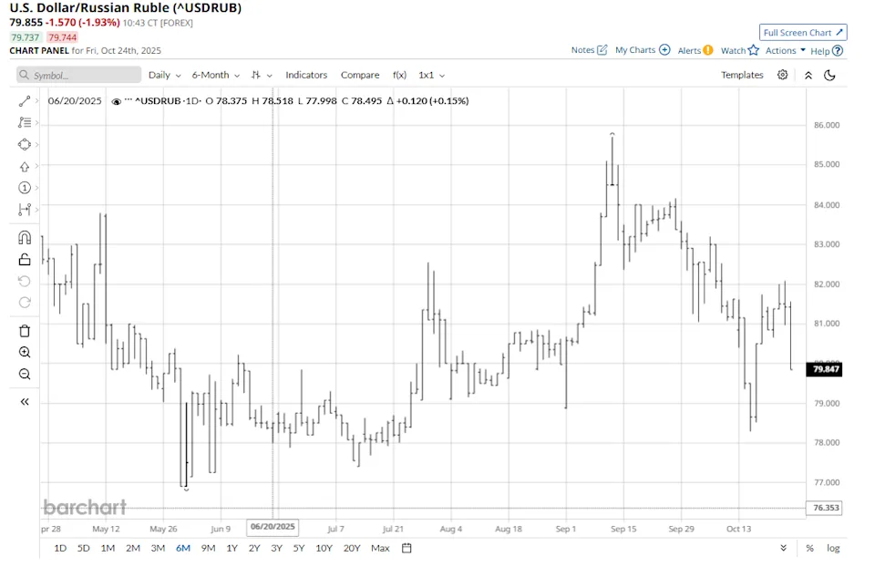This screenshot has width=875, height=588.
Task: Toggle dark mode with the moon icon
Action: [829, 75]
